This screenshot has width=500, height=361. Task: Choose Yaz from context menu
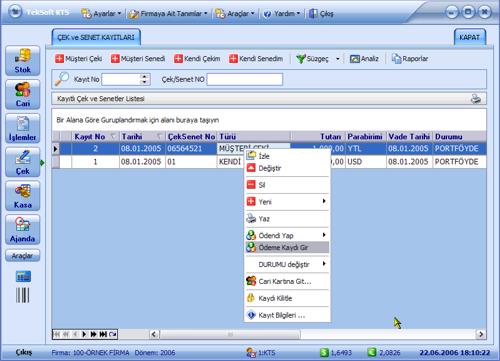287,219
